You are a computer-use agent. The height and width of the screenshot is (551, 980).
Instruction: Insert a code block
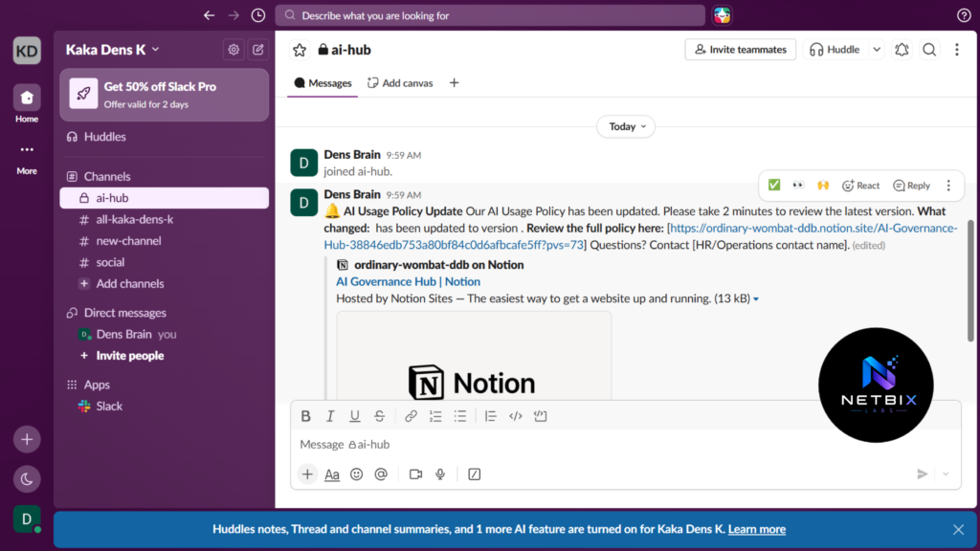541,416
